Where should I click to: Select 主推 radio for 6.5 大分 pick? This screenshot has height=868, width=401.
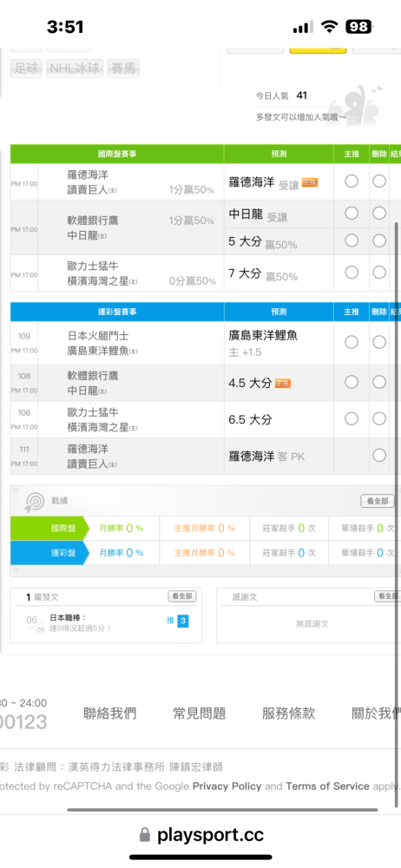(352, 418)
